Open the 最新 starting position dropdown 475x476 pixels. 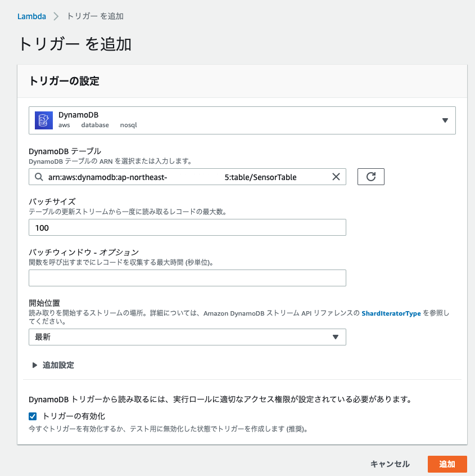pos(187,337)
